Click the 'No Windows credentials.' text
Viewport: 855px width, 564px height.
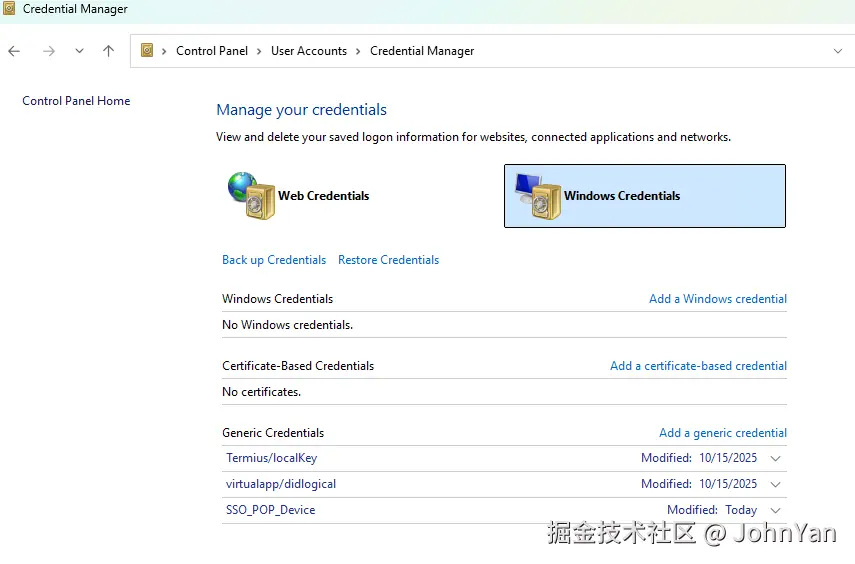287,325
